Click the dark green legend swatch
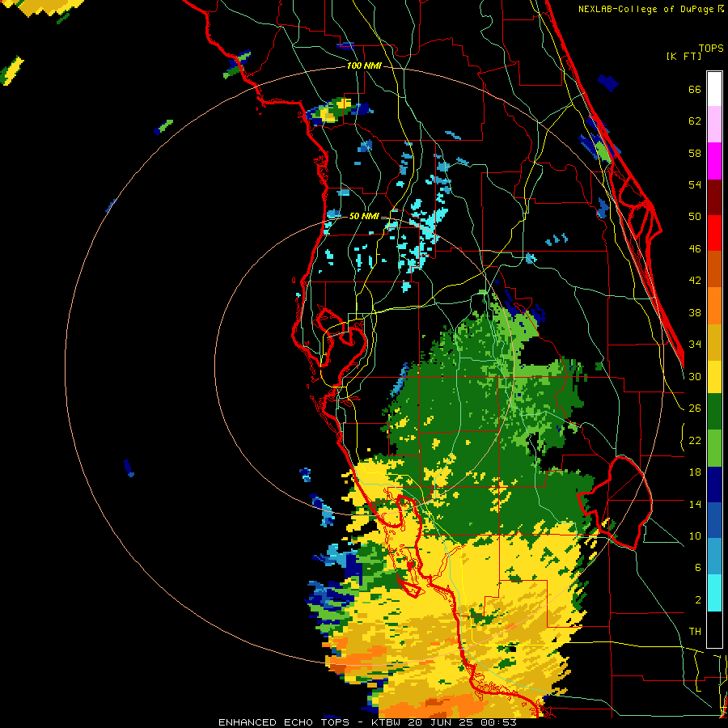The width and height of the screenshot is (728, 728). pyautogui.click(x=714, y=412)
